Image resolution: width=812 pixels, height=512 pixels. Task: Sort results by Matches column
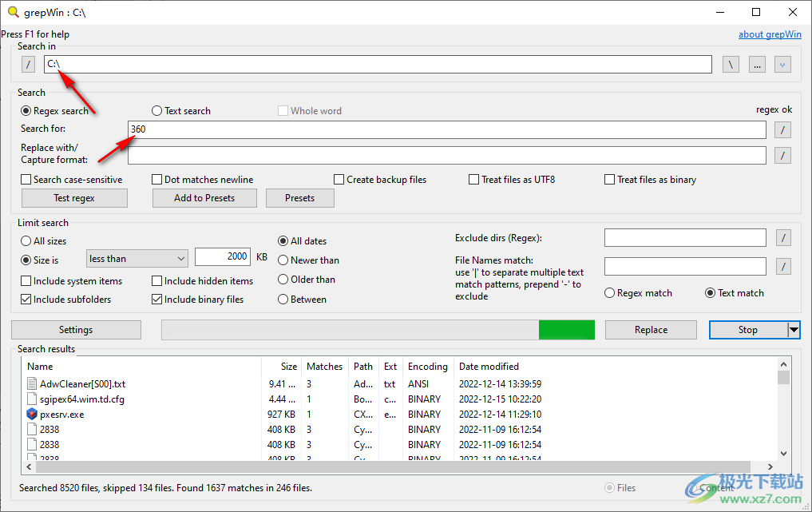[325, 367]
